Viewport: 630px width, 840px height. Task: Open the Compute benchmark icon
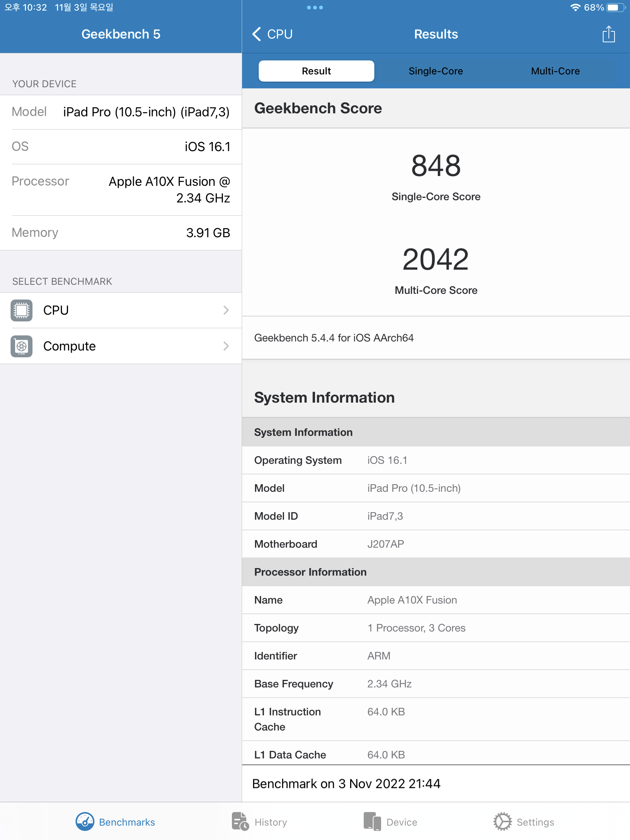click(22, 346)
